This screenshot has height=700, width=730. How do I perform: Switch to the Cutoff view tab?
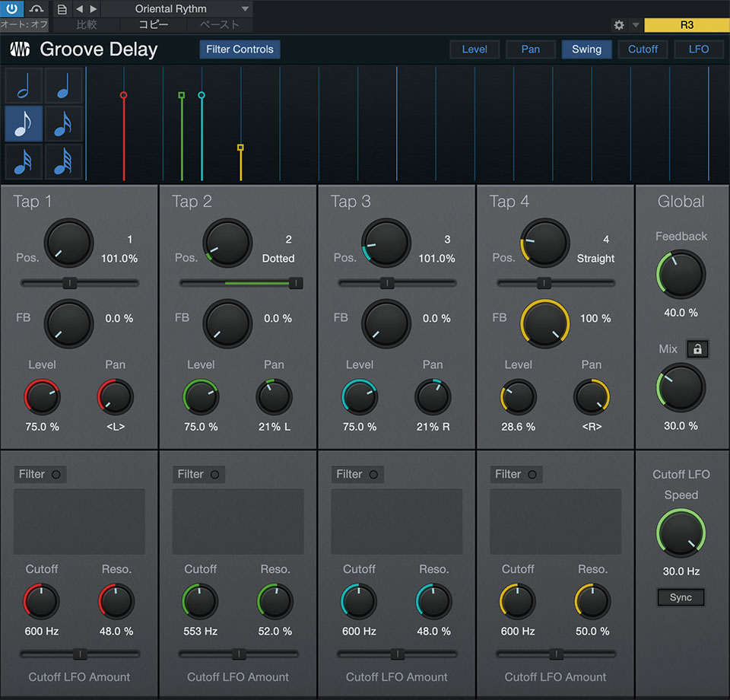tap(643, 49)
